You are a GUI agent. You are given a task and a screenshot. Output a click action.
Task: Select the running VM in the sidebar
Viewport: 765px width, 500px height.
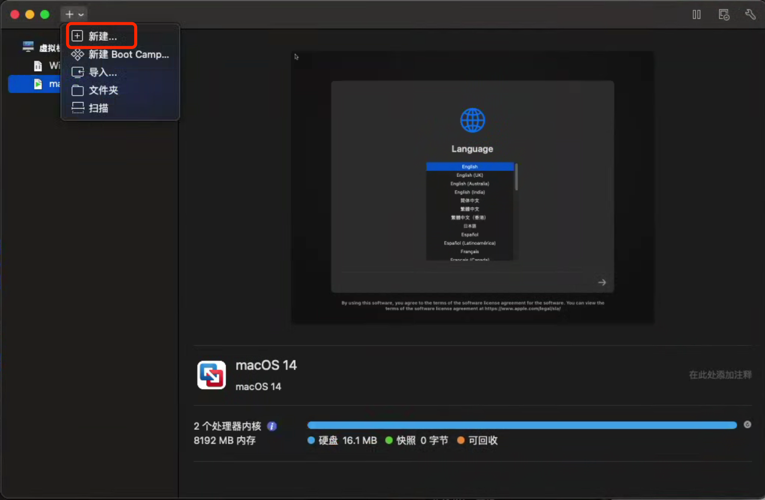coord(34,84)
